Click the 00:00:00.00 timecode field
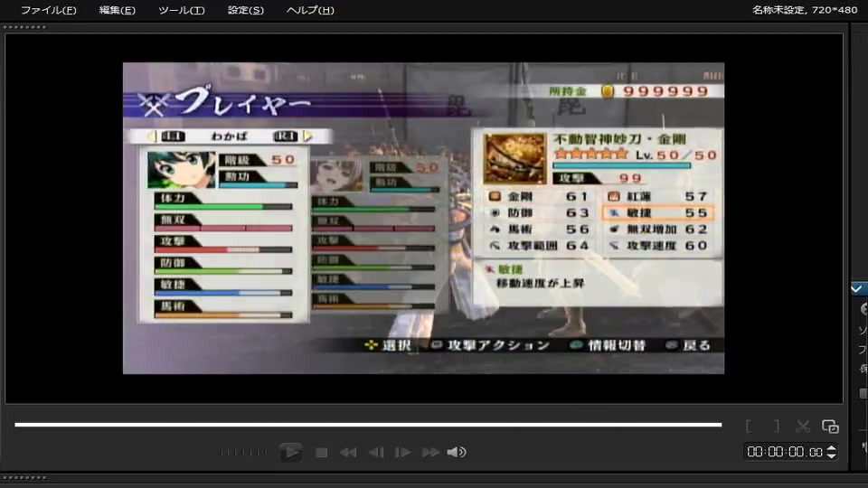 pos(785,452)
